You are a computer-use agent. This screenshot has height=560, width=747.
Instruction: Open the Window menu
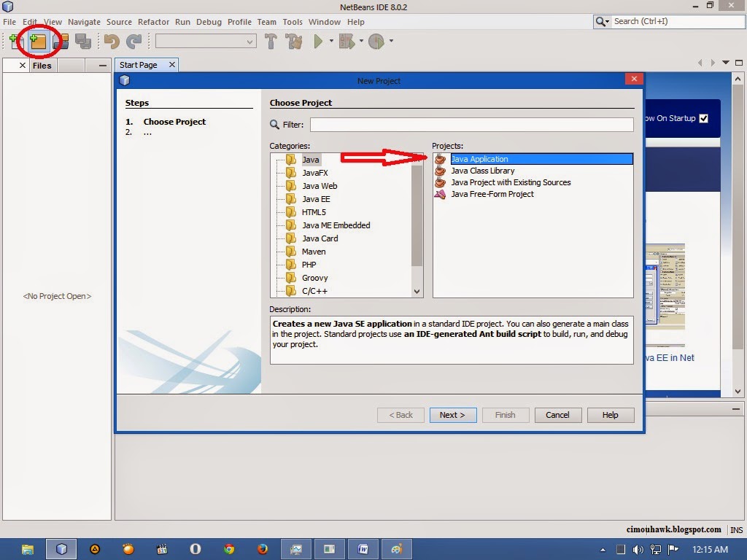point(325,22)
